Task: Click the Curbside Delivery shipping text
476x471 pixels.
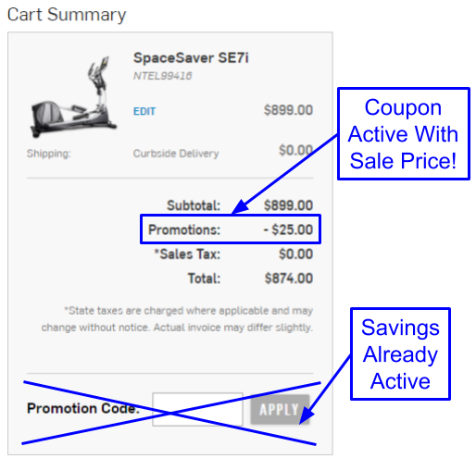Action: (176, 154)
